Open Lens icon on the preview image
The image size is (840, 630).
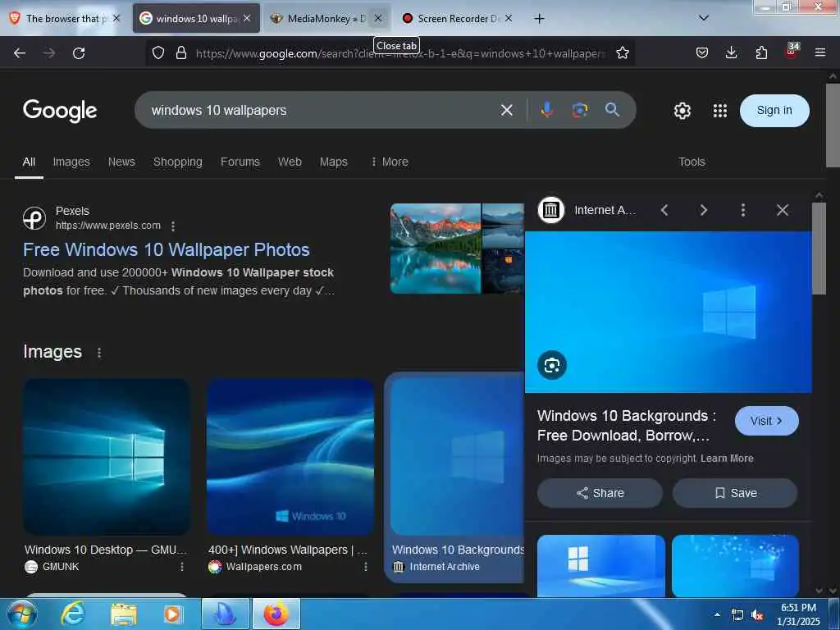pos(552,365)
